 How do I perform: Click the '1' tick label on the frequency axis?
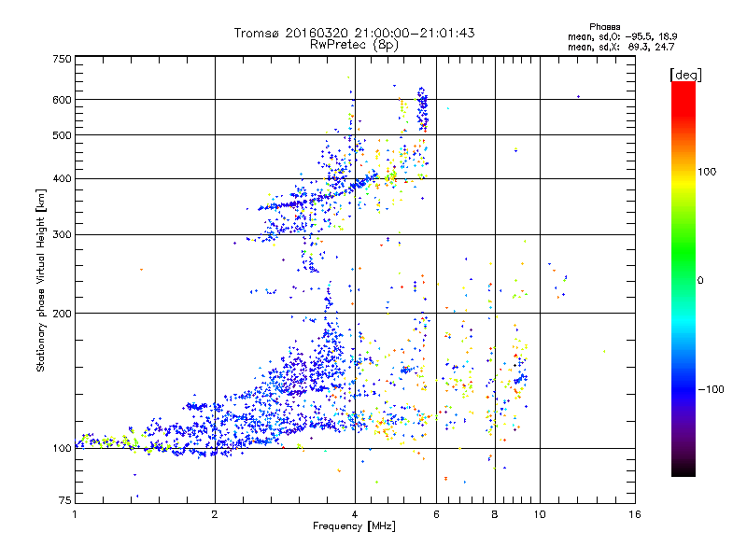(x=75, y=514)
